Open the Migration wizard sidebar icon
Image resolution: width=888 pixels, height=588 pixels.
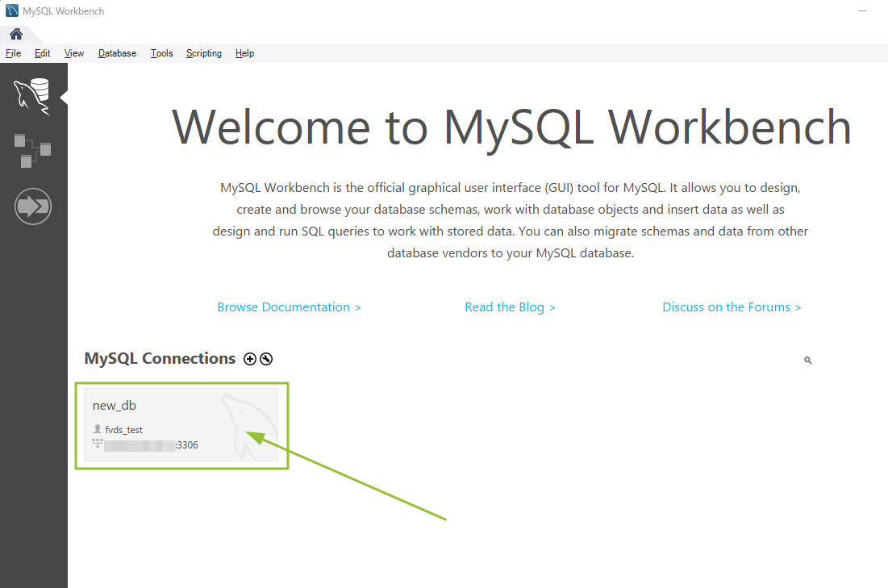click(32, 207)
